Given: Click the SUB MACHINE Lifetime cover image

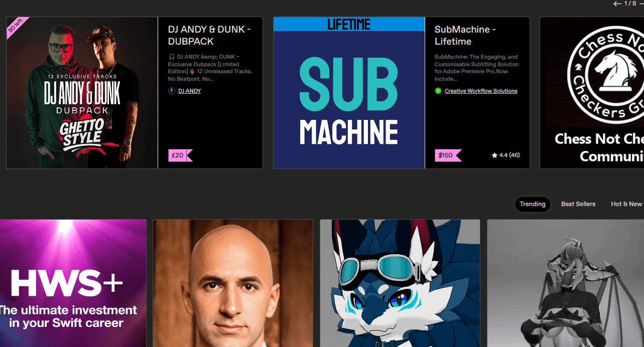Looking at the screenshot, I should coord(349,93).
